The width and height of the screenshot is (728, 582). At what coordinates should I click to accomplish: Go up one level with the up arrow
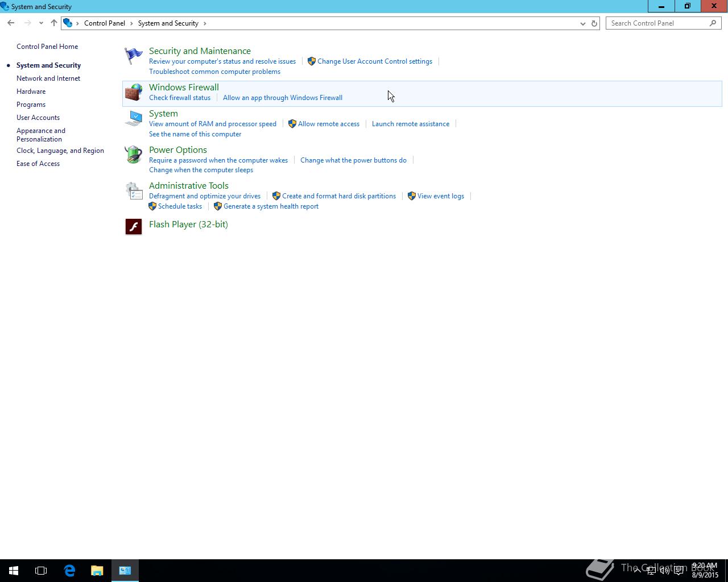[x=53, y=23]
